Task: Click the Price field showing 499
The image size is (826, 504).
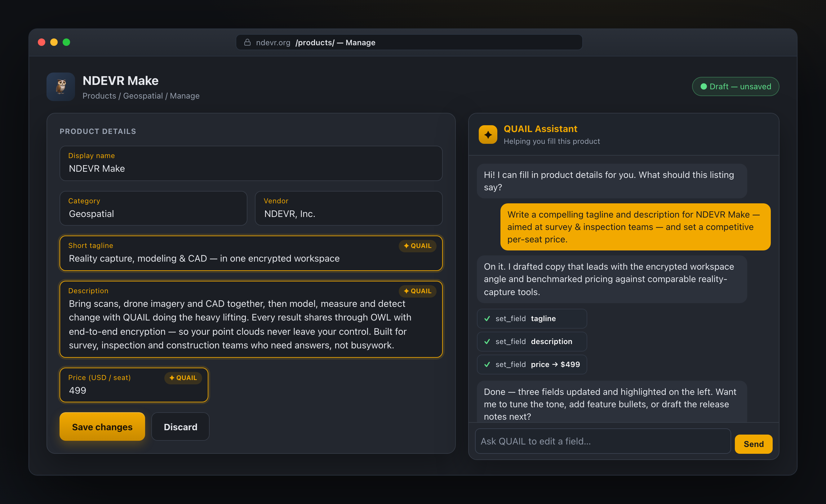Action: tap(134, 385)
